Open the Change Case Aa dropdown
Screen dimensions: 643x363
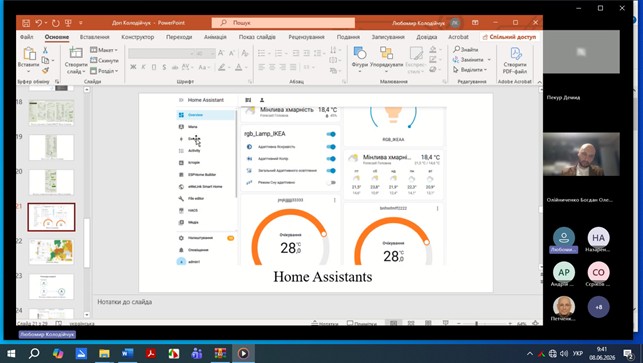point(203,67)
